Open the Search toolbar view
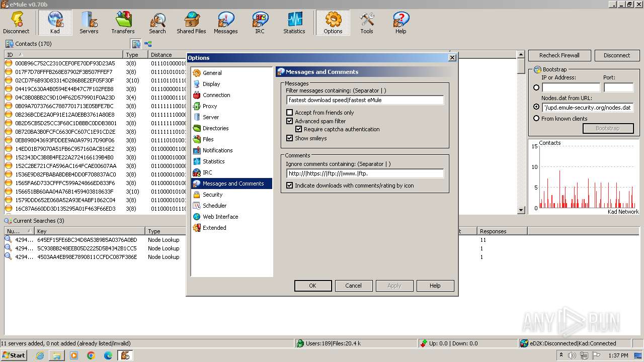Image resolution: width=644 pixels, height=362 pixels. [x=157, y=23]
